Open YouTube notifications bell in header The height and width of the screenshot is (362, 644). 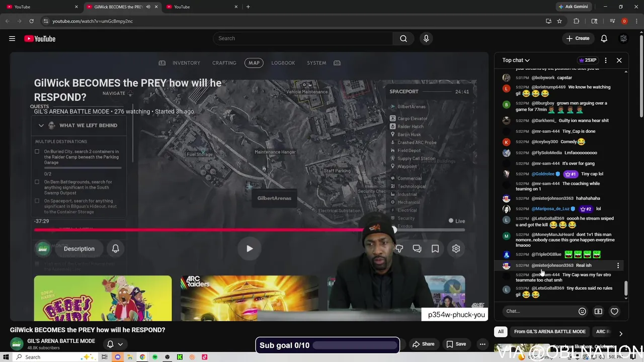pyautogui.click(x=604, y=39)
